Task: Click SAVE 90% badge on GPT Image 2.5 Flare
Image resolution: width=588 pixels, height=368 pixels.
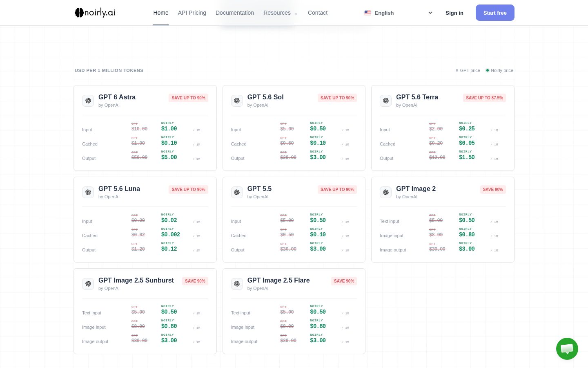Action: (x=344, y=281)
